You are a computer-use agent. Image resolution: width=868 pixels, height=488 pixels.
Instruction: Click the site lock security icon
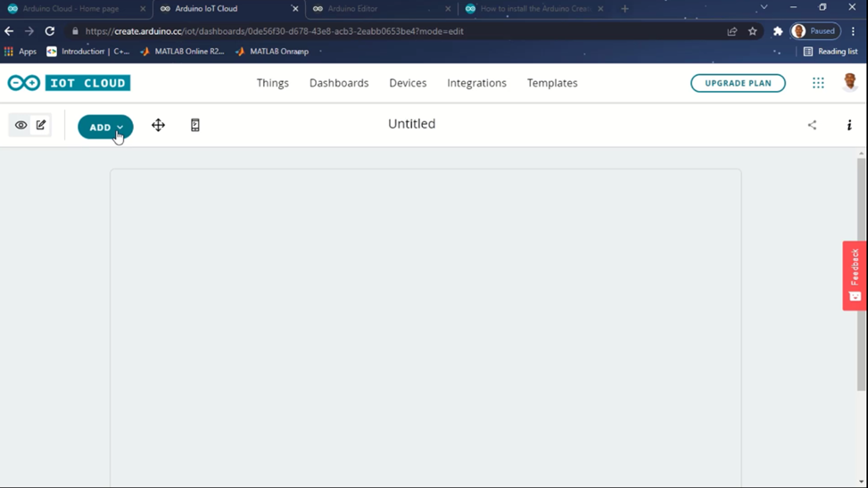pos(75,31)
